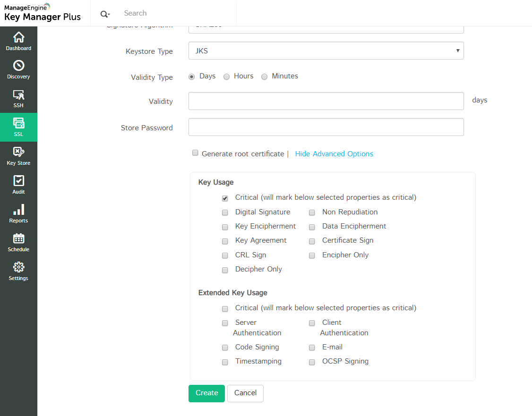Click into the Validity days field
Screen dimensions: 532x416
[x=326, y=101]
